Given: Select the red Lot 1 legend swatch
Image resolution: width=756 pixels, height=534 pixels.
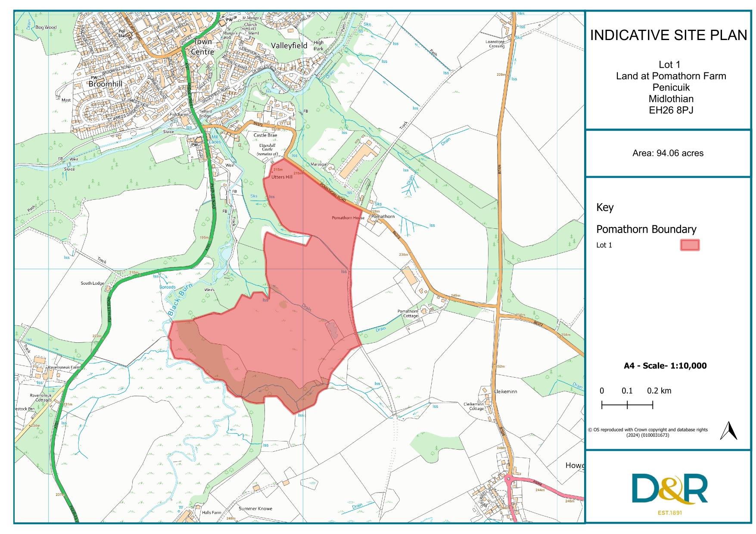Looking at the screenshot, I should click(x=690, y=245).
